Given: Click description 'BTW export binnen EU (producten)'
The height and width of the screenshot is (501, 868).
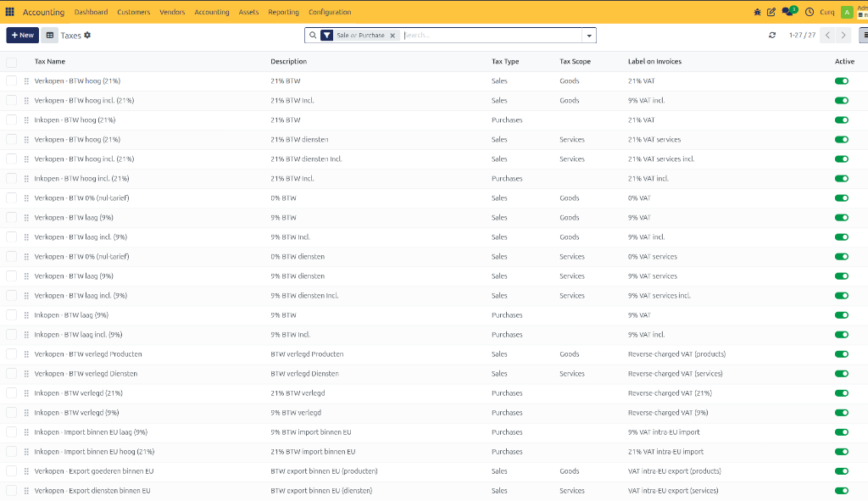Looking at the screenshot, I should (324, 471).
